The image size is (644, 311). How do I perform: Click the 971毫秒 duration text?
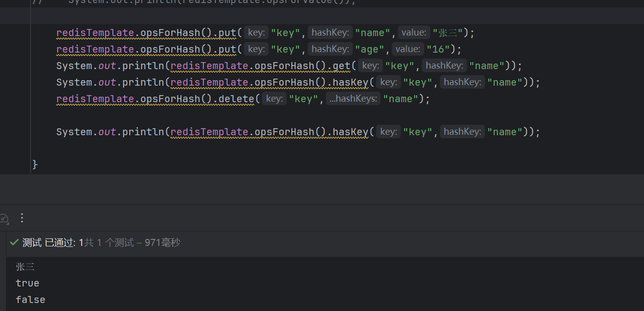(163, 242)
